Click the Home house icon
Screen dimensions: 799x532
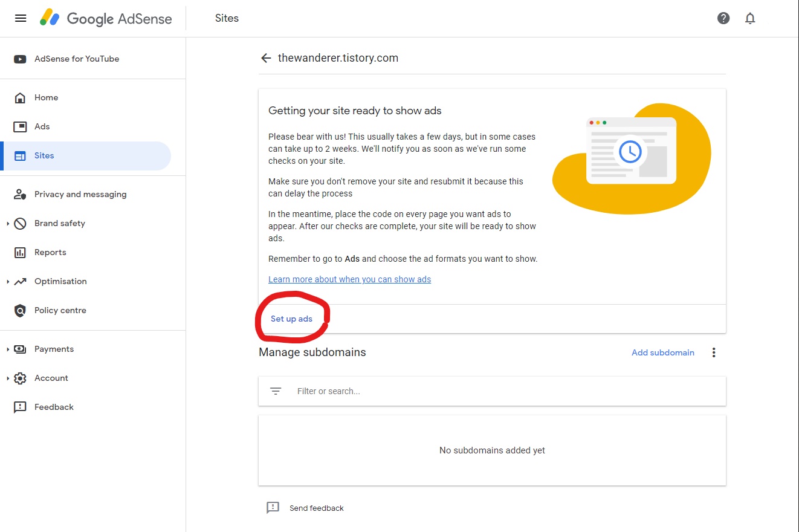pyautogui.click(x=20, y=97)
